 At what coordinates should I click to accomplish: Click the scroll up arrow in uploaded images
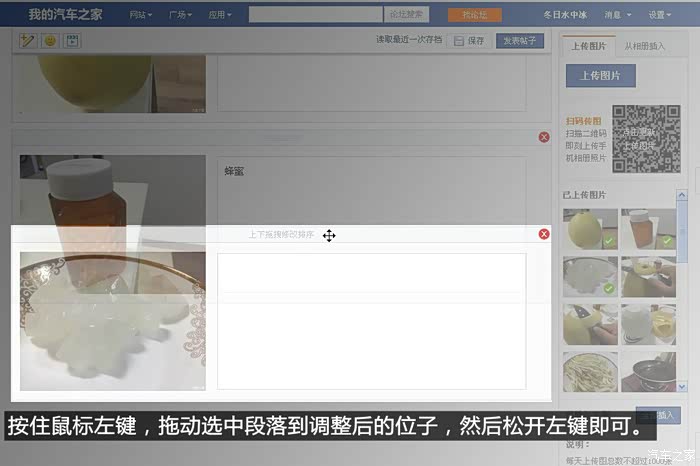coord(682,195)
